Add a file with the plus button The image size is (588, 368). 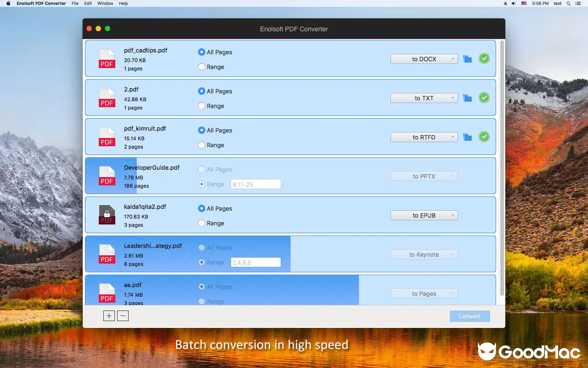pyautogui.click(x=109, y=316)
